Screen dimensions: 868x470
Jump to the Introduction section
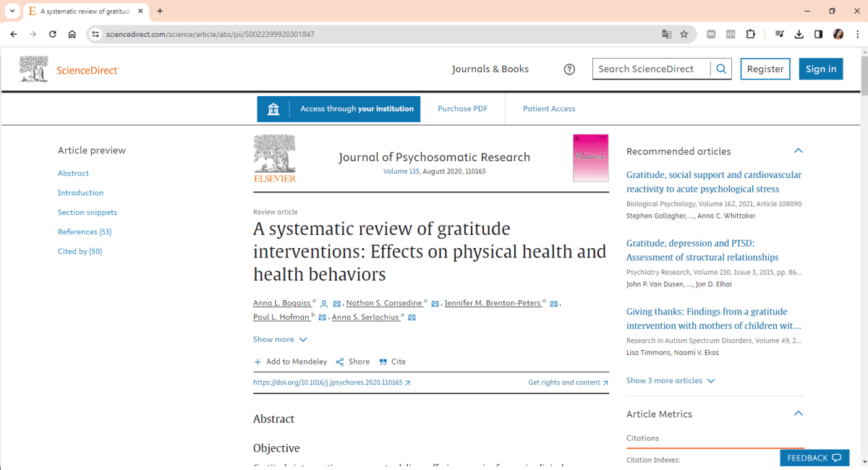80,193
